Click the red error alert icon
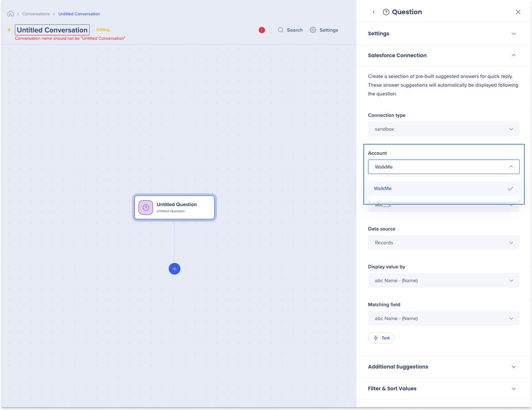 (x=262, y=30)
